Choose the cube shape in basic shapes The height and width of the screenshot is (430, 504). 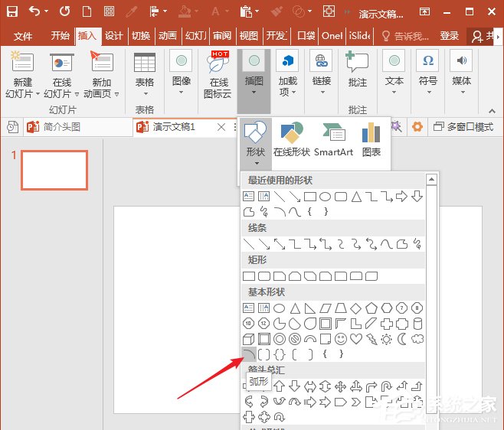[249, 339]
